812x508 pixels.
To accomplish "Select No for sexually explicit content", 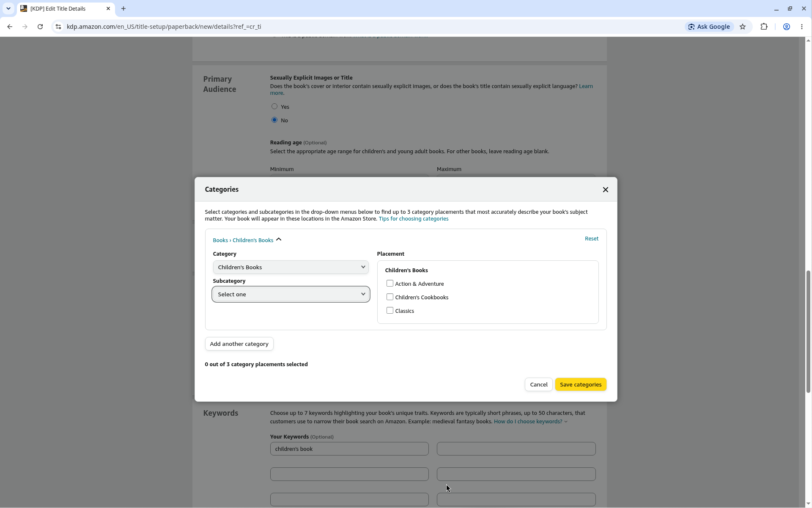I will pos(274,120).
